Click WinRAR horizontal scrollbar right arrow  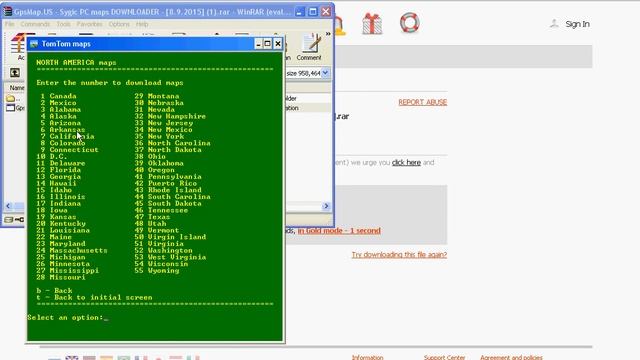click(326, 206)
